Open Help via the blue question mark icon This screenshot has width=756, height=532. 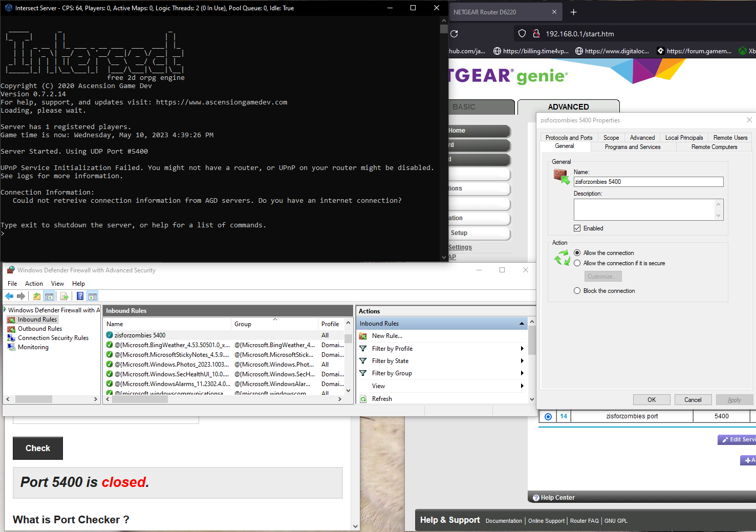click(x=80, y=296)
